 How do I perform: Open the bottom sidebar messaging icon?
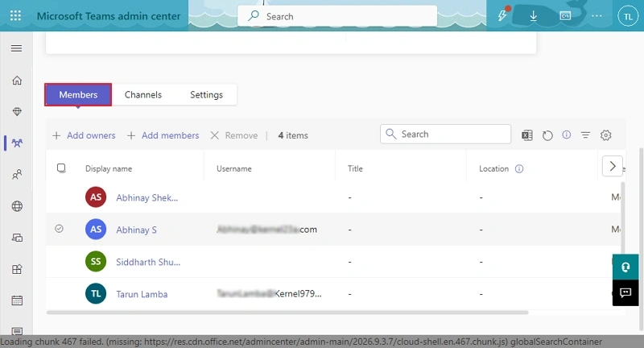pos(17,331)
